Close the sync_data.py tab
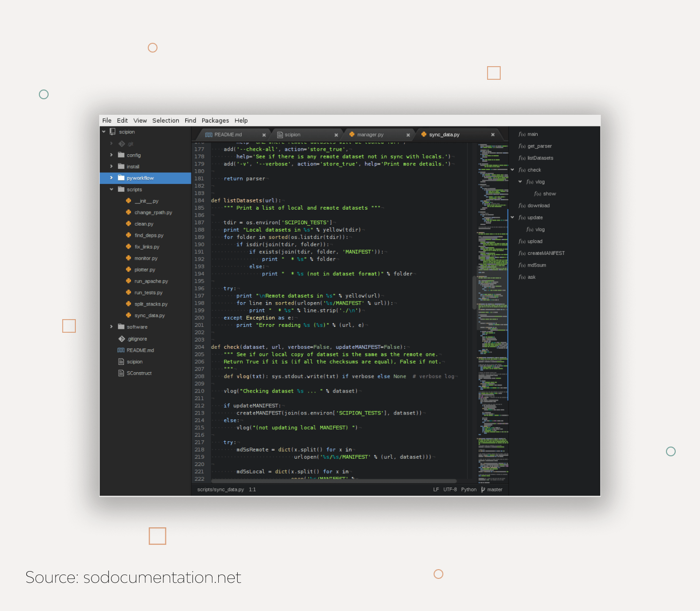 tap(492, 135)
